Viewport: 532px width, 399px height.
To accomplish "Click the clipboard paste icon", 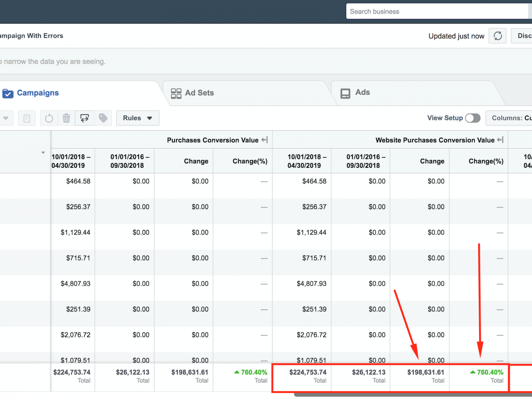I will [x=27, y=118].
